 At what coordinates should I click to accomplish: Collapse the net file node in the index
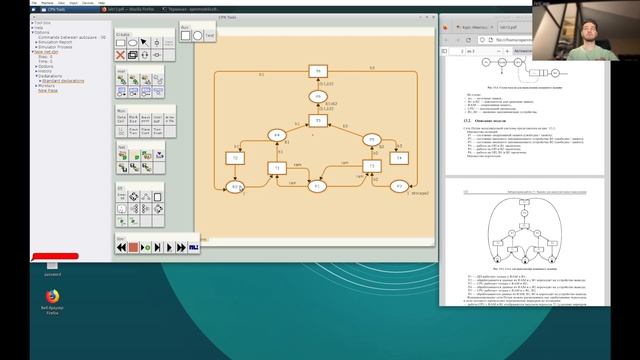pyautogui.click(x=33, y=52)
